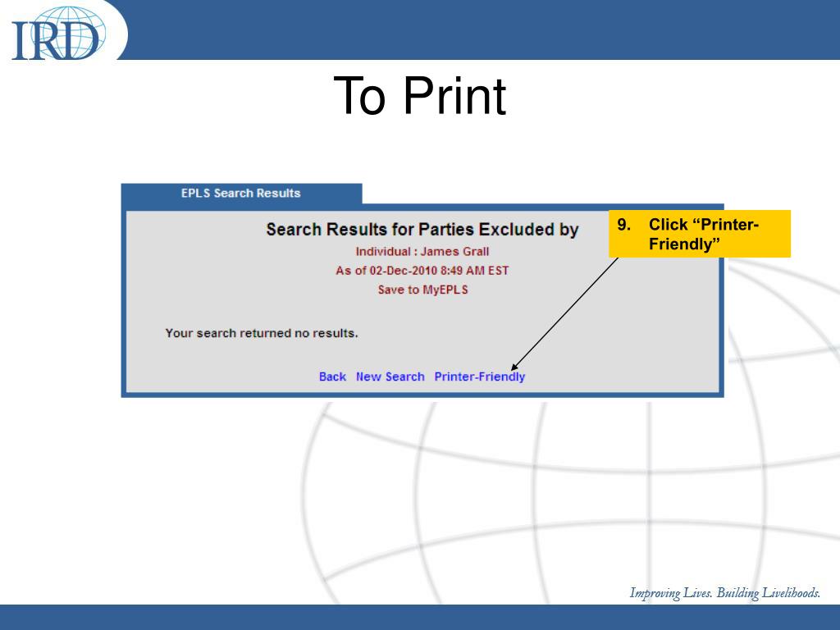Click "Improving Lives. Building Livelihoods." tagline
This screenshot has height=630, width=840.
pyautogui.click(x=725, y=593)
